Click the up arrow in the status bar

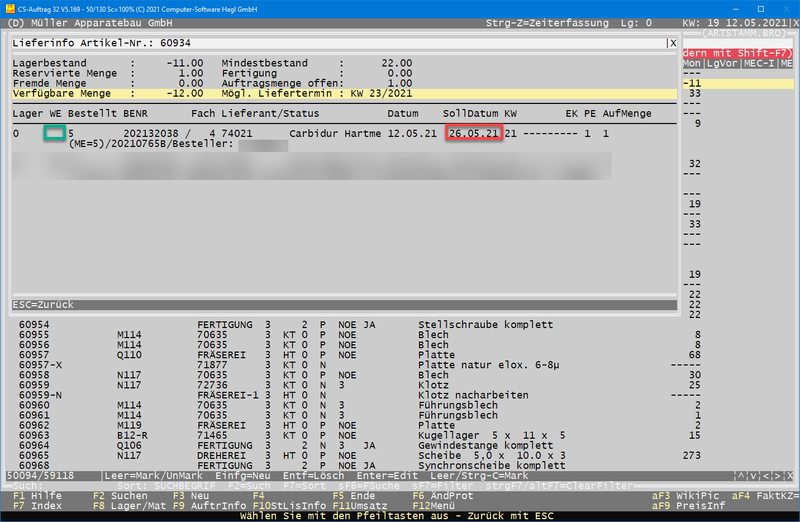[x=739, y=476]
